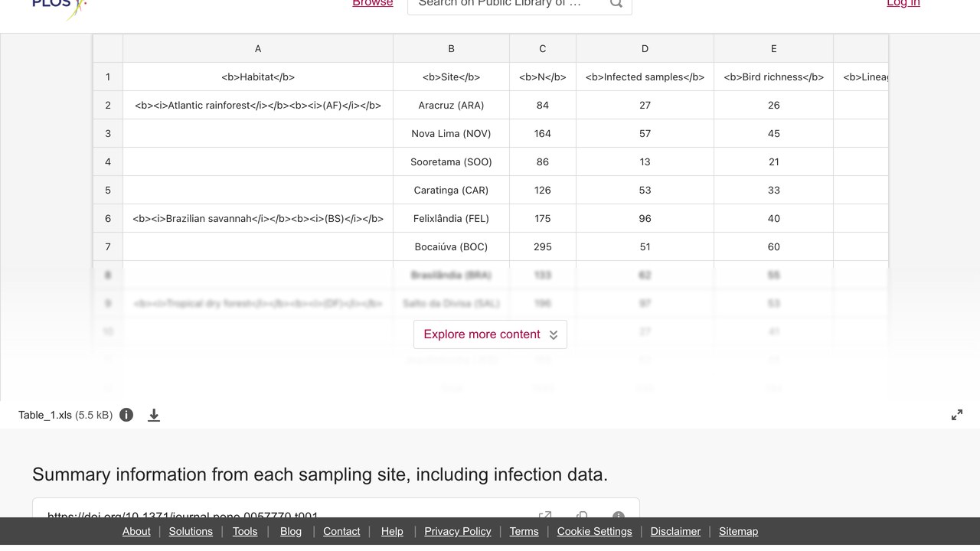Click the Nova Lima (NOV) cell
The image size is (980, 551).
(451, 134)
